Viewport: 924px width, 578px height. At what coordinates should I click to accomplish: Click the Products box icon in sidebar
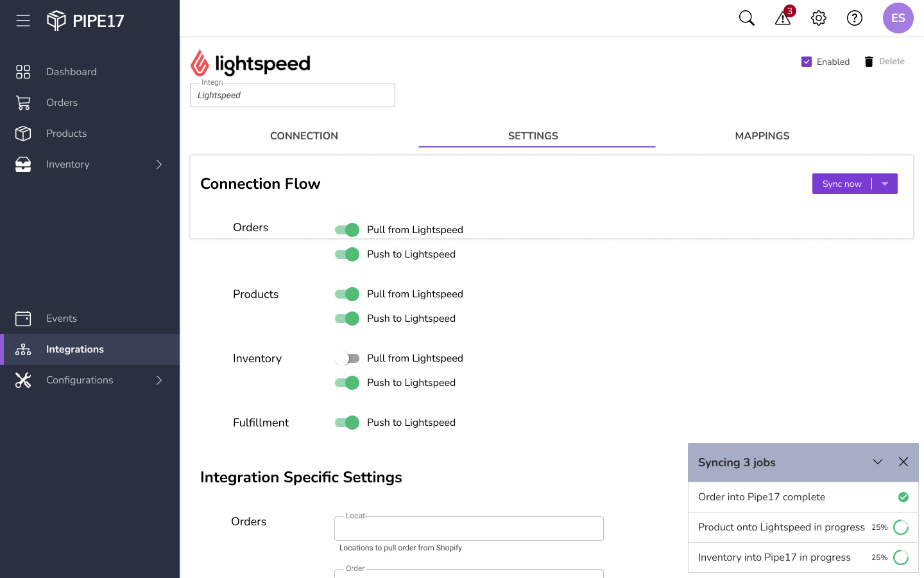point(23,134)
